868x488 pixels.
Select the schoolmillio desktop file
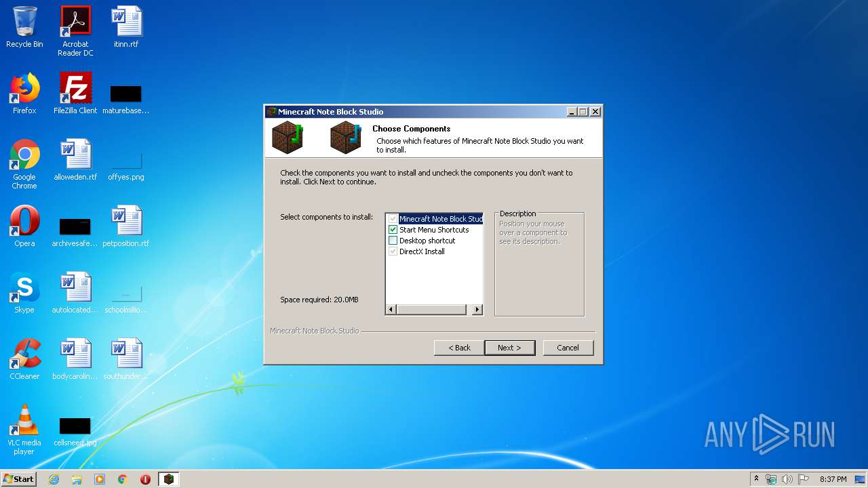126,298
